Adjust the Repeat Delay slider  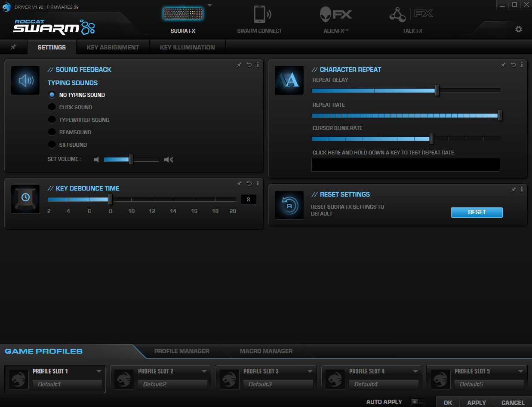406,90
